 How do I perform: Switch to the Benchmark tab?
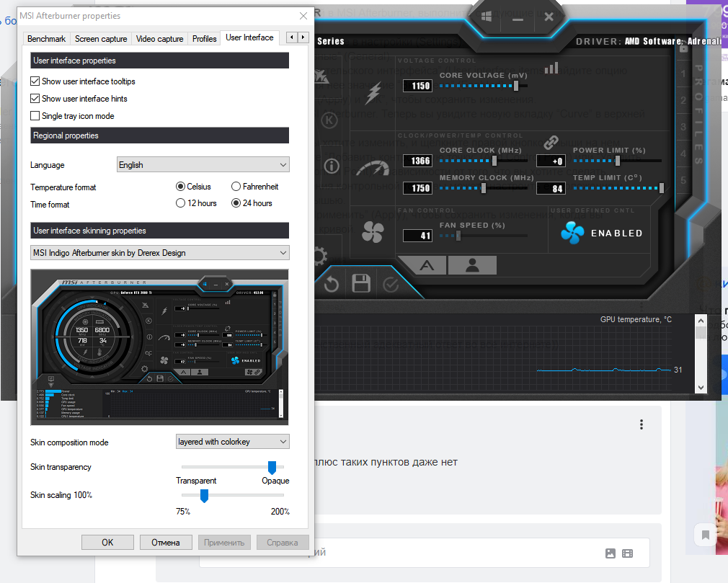45,38
